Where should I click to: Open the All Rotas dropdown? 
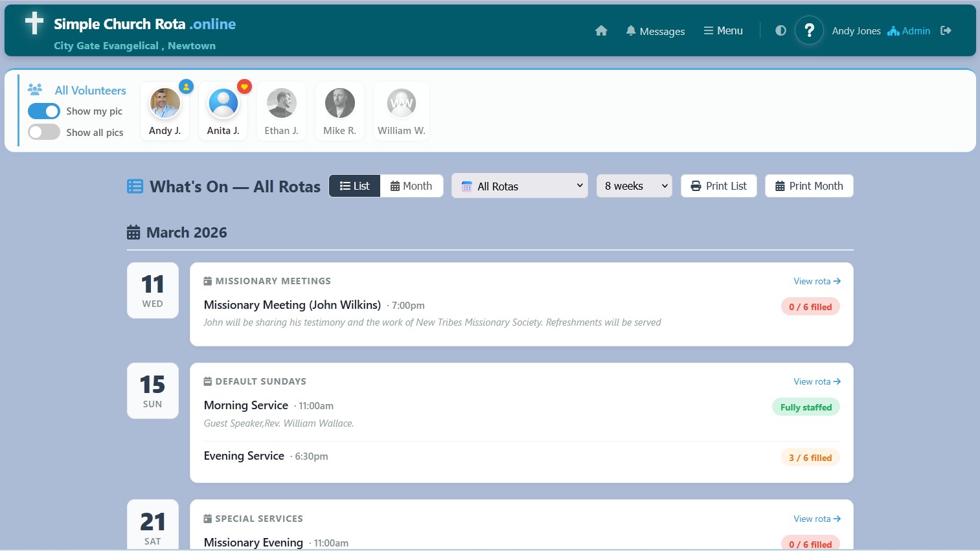click(x=519, y=186)
